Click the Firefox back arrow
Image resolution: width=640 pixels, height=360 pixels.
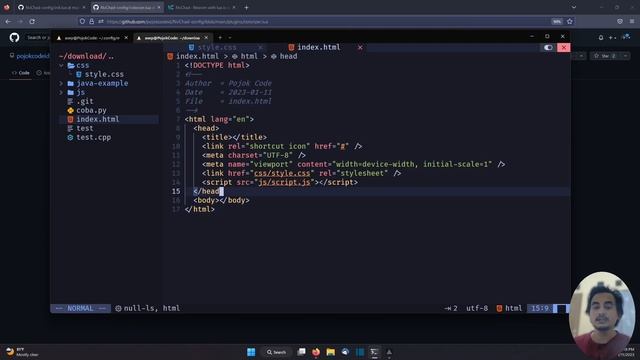(8, 21)
